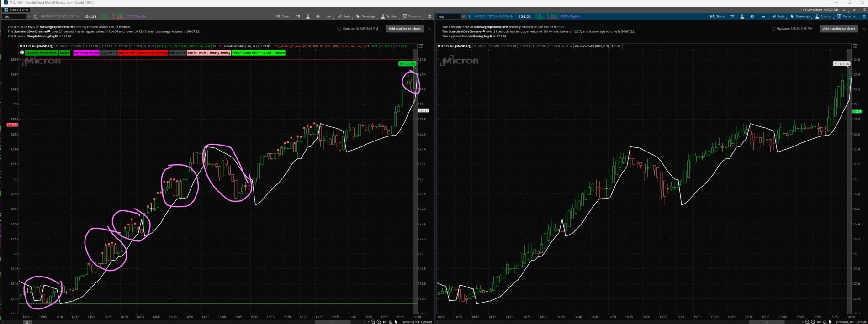Select pointer cursor tool under left chart

(x=396, y=322)
